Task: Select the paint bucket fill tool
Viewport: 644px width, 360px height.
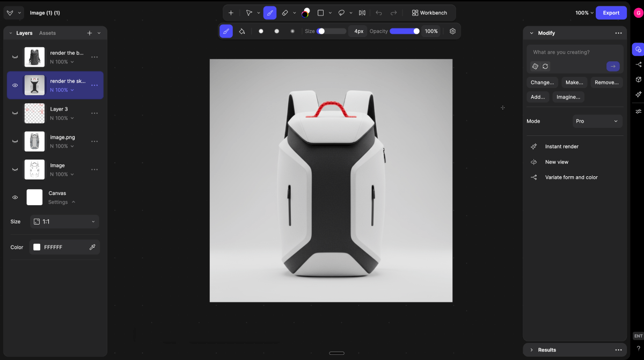Action: tap(241, 31)
